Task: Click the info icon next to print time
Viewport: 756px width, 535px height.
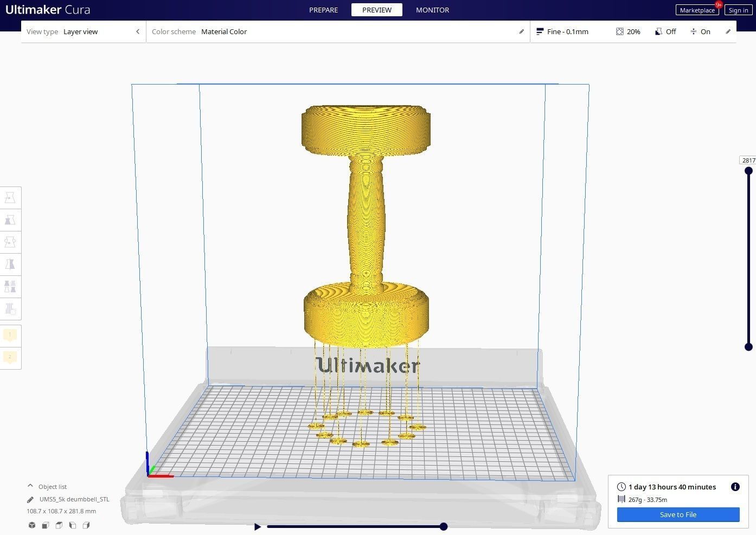Action: click(735, 487)
